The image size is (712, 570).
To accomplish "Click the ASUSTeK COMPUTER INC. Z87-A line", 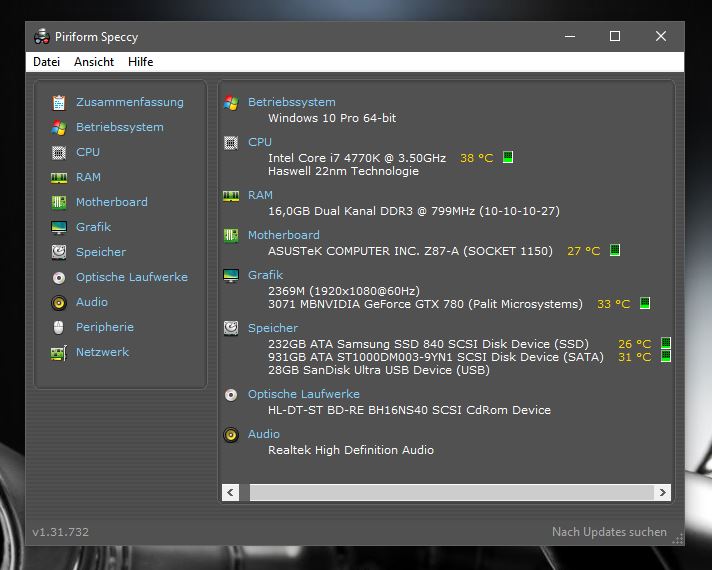I will point(410,251).
